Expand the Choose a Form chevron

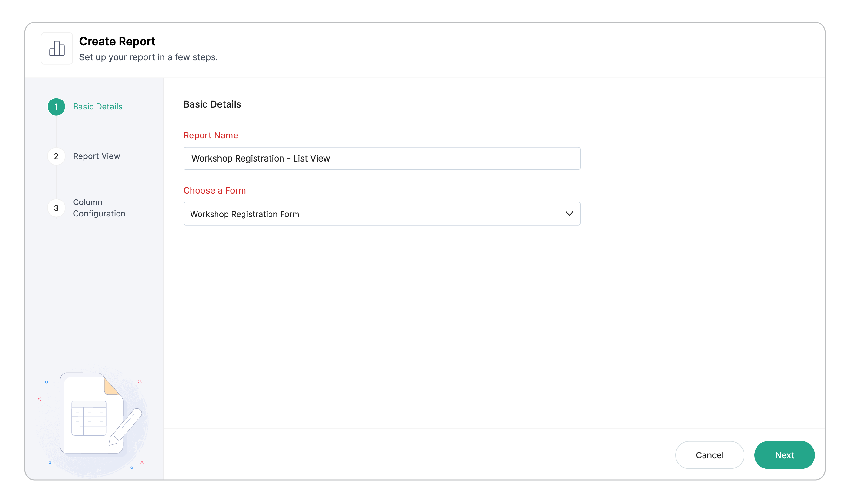pyautogui.click(x=569, y=214)
